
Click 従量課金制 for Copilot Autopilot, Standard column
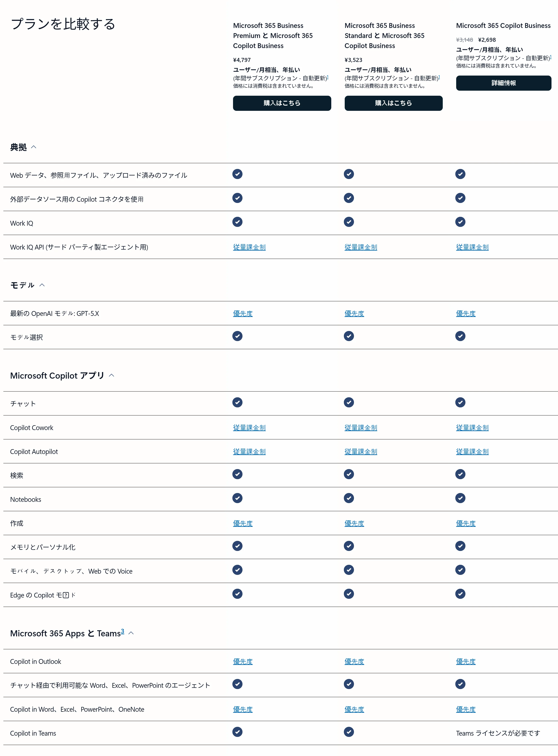[361, 452]
